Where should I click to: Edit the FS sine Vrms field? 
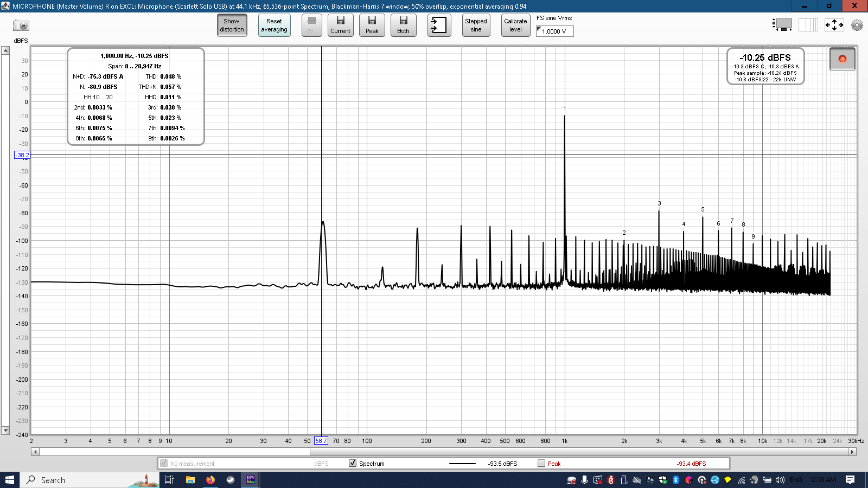tap(554, 31)
